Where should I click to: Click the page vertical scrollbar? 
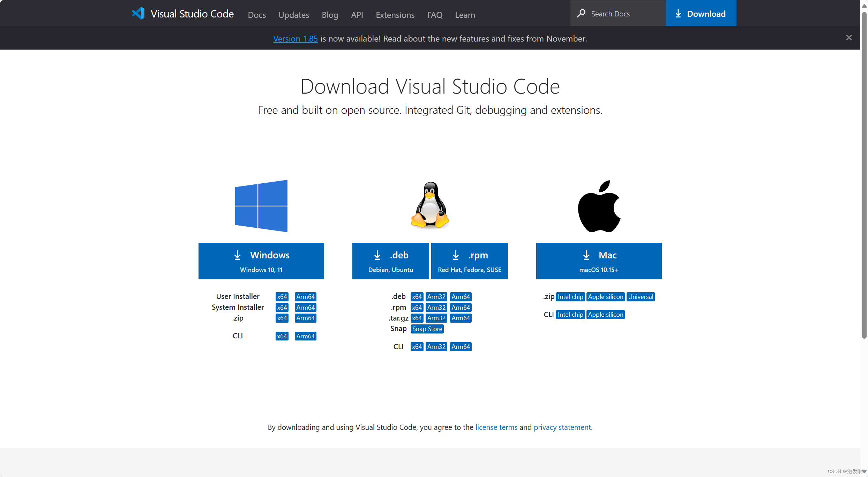coord(864,175)
